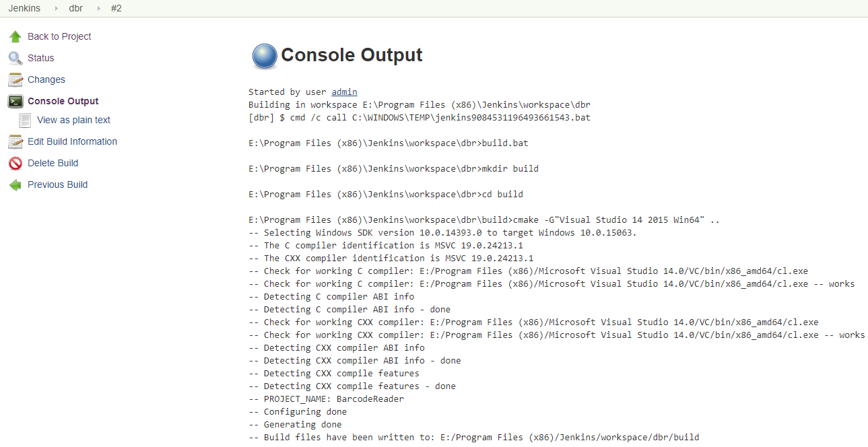Click the green up-arrow Back to Project icon
Viewport: 868px width, 447px height.
pyautogui.click(x=15, y=36)
